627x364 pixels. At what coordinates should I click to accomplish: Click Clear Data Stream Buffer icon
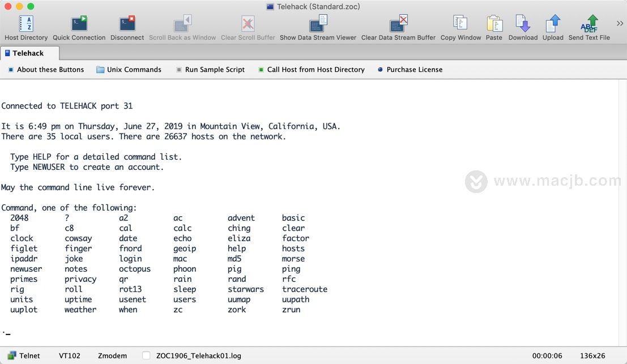click(x=398, y=24)
